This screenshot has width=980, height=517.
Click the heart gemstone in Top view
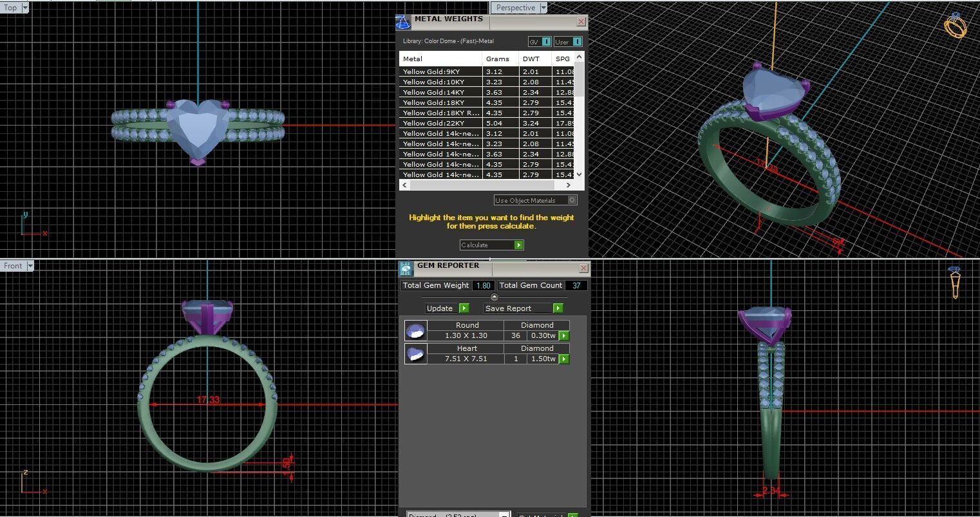tap(197, 128)
